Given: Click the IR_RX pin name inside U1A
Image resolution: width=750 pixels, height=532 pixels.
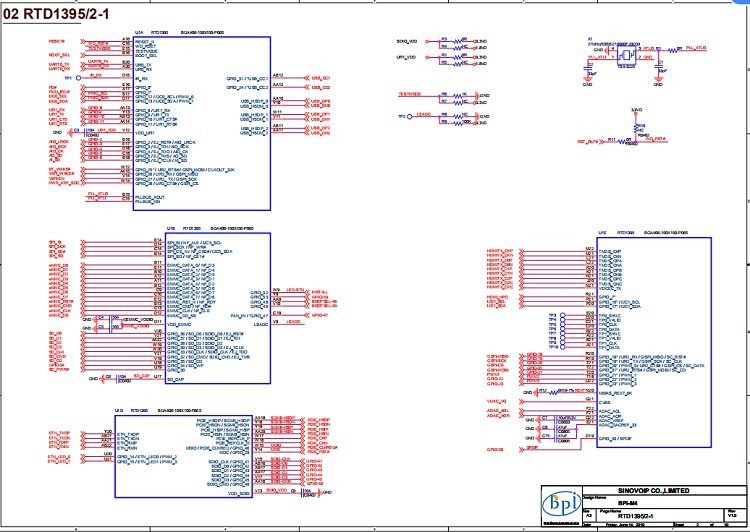Looking at the screenshot, I should 141,78.
